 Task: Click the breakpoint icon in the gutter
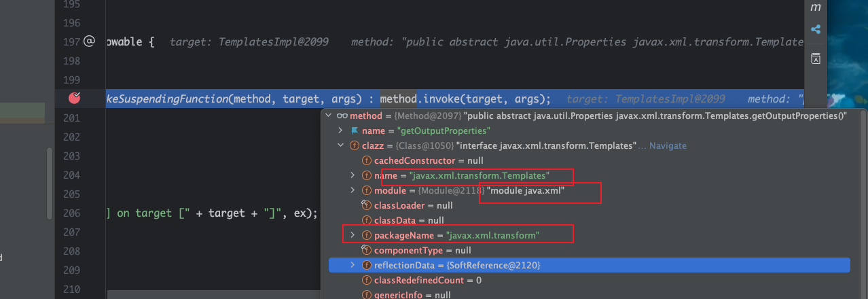click(x=75, y=99)
